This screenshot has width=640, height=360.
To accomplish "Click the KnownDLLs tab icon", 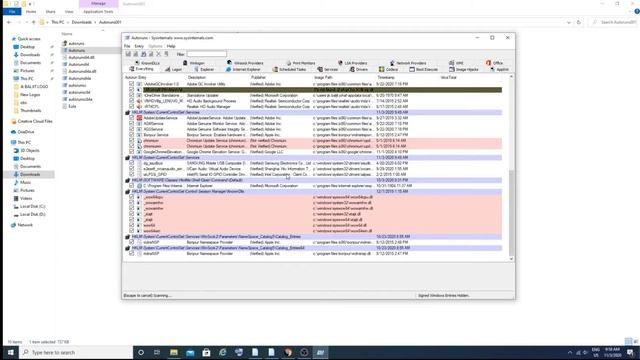I will tap(138, 63).
